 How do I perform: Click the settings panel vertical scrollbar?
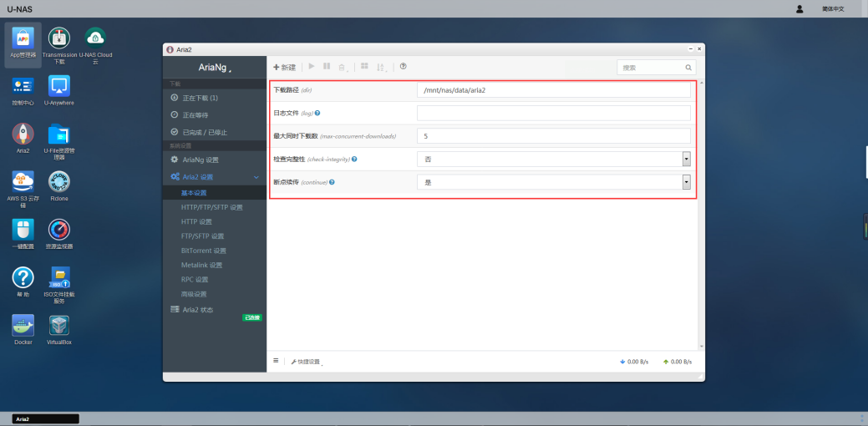tap(702, 215)
